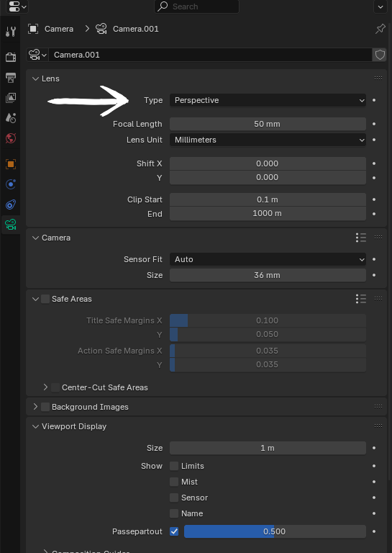392x553 pixels.
Task: Click Title Safe Margins X slider
Action: [268, 320]
